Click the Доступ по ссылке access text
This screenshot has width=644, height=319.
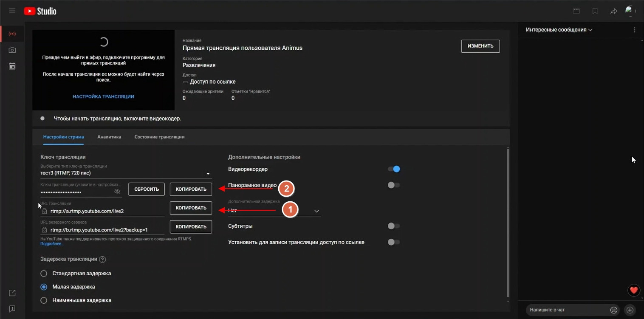pos(213,82)
